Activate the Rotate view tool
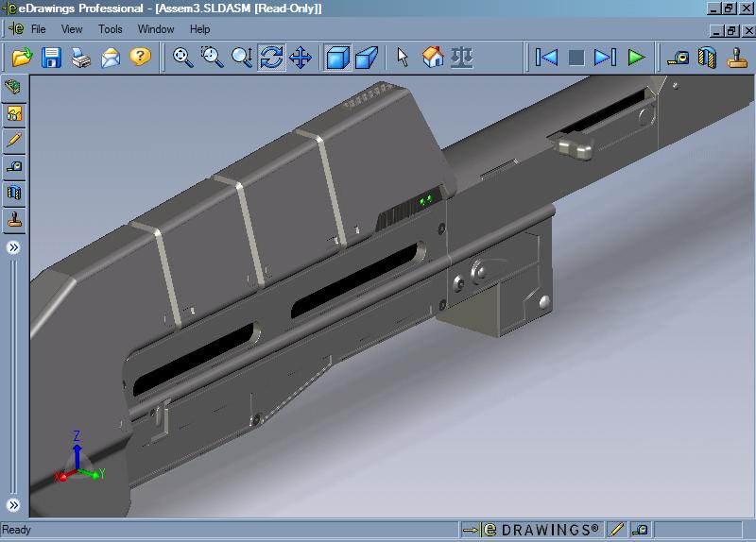 271,58
